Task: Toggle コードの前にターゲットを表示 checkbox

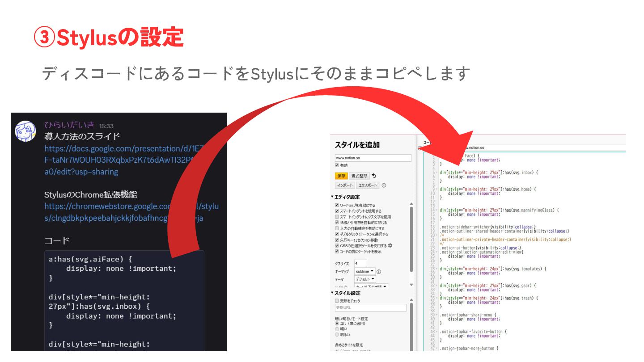Action: coord(337,252)
